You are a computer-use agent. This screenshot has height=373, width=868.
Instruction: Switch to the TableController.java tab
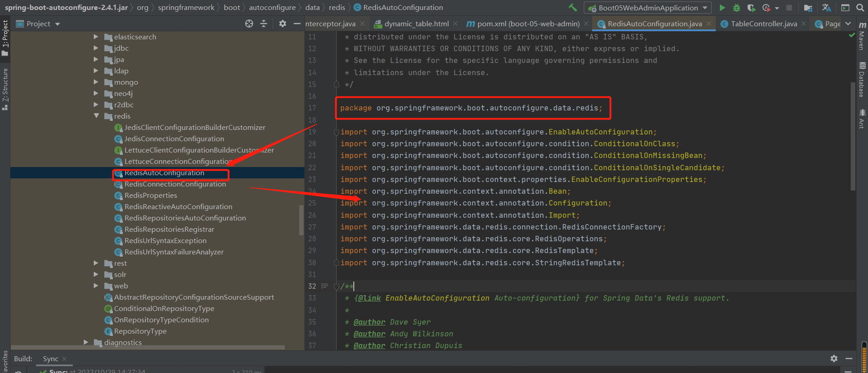(764, 24)
